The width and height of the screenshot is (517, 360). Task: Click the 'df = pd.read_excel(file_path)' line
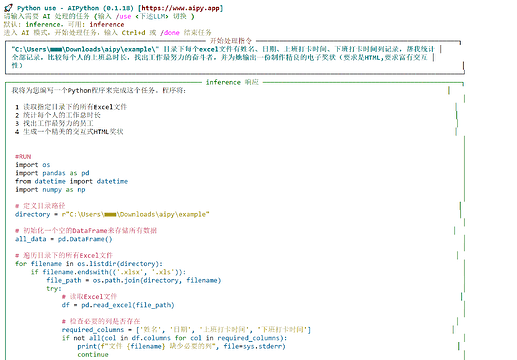(x=118, y=305)
